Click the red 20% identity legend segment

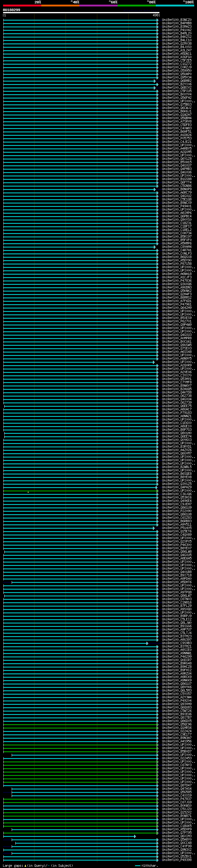22,6
